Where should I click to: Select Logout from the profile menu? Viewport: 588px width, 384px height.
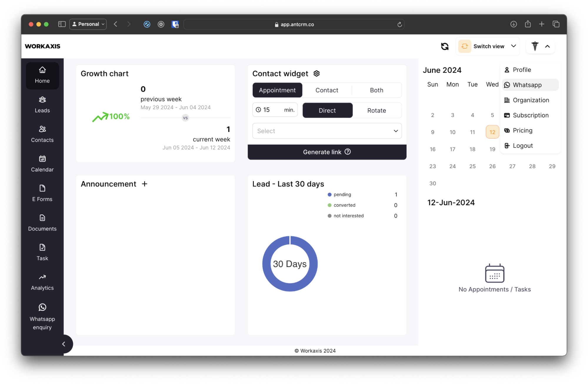tap(522, 145)
